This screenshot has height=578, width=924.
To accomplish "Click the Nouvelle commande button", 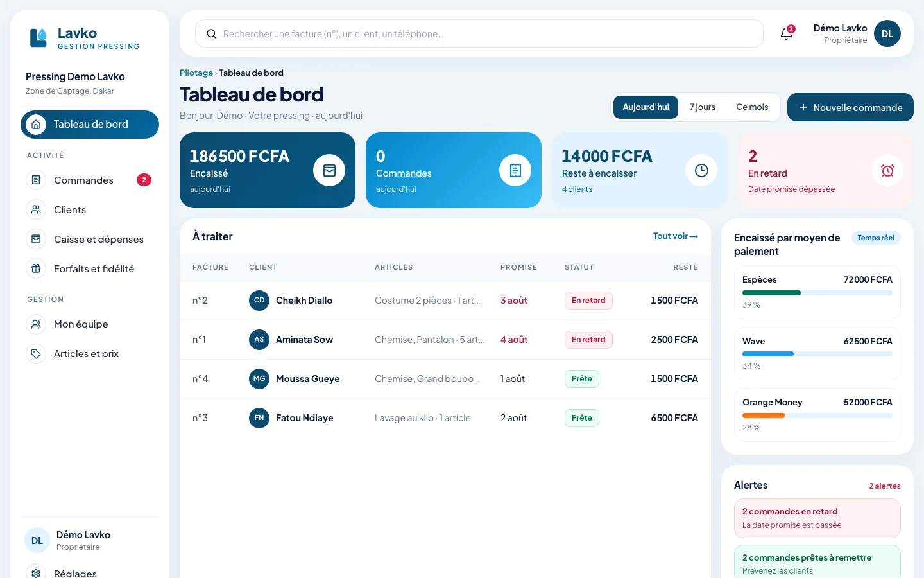I will (x=850, y=107).
